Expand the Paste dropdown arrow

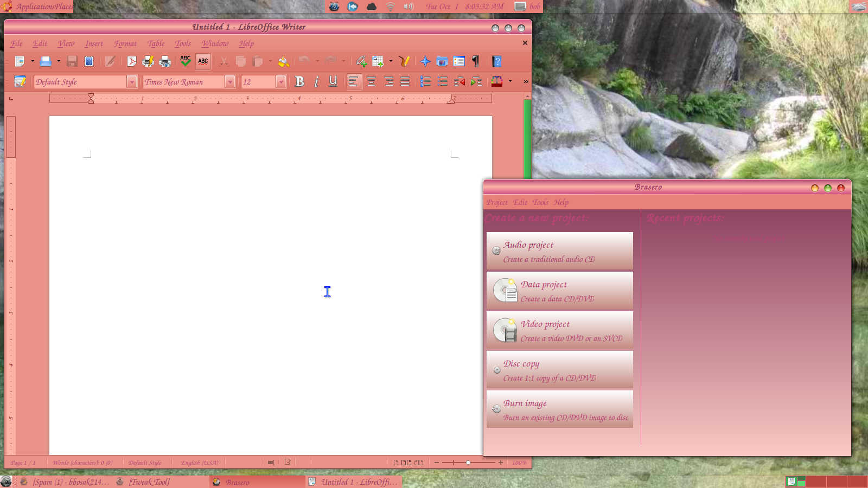[270, 61]
